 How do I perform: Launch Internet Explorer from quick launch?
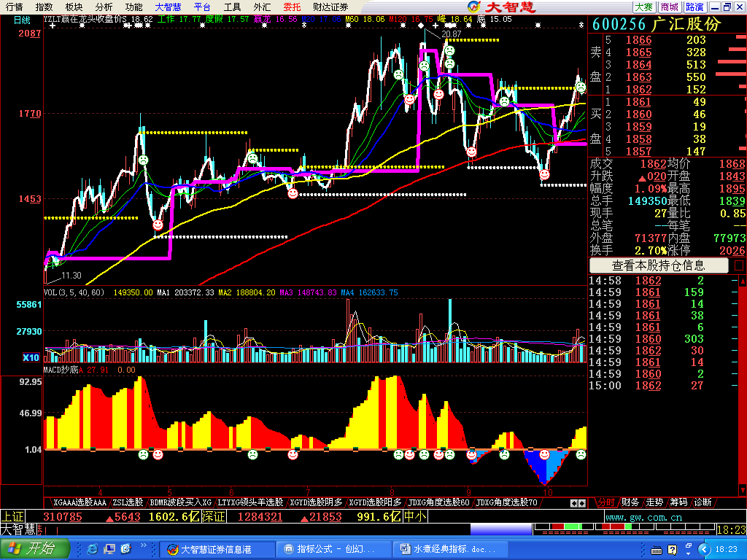93,549
